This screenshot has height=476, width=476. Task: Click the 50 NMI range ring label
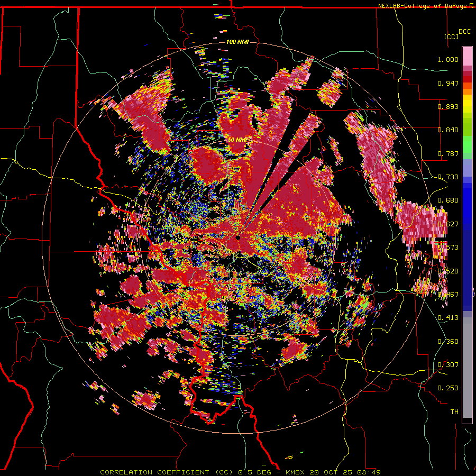[x=238, y=140]
